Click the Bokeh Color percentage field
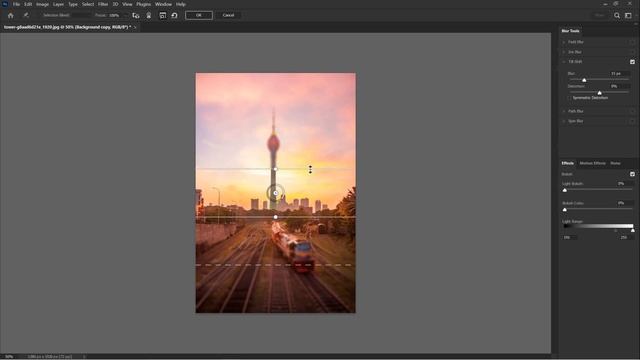Image resolution: width=640 pixels, height=360 pixels. tap(624, 203)
